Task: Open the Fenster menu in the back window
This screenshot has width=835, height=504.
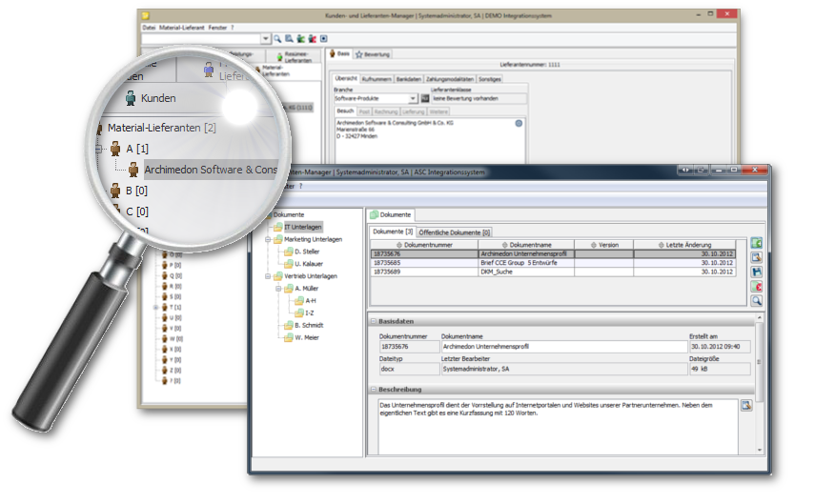Action: pyautogui.click(x=217, y=28)
